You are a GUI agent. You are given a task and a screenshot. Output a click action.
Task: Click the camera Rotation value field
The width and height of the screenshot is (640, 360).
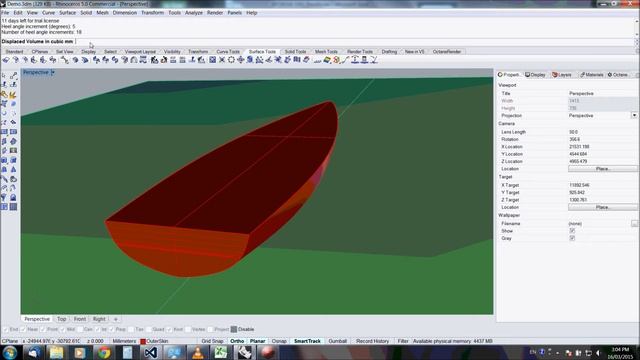point(602,139)
